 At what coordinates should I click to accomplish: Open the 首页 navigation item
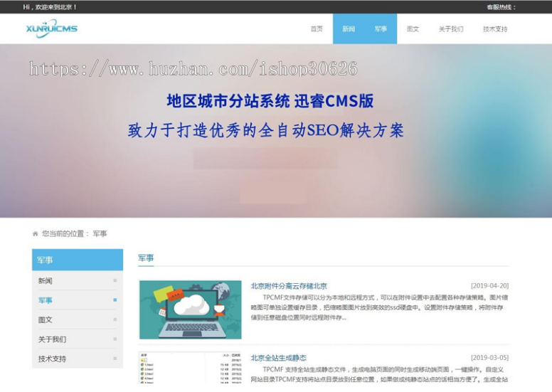(317, 29)
